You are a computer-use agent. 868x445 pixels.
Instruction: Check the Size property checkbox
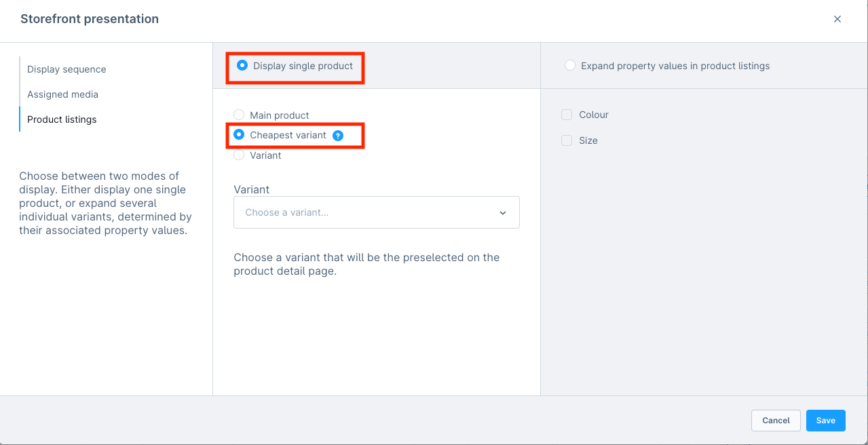pos(567,140)
